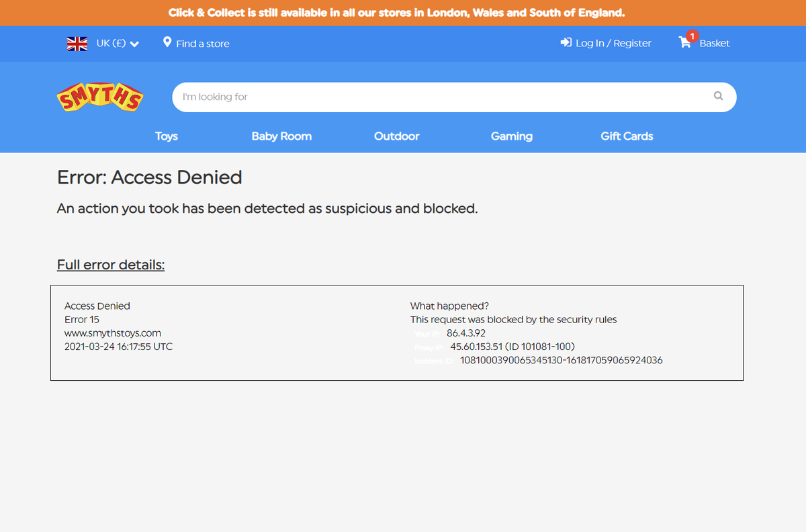Screen dimensions: 806x532
Task: Click the 'Error 15' text
Action: click(x=82, y=320)
